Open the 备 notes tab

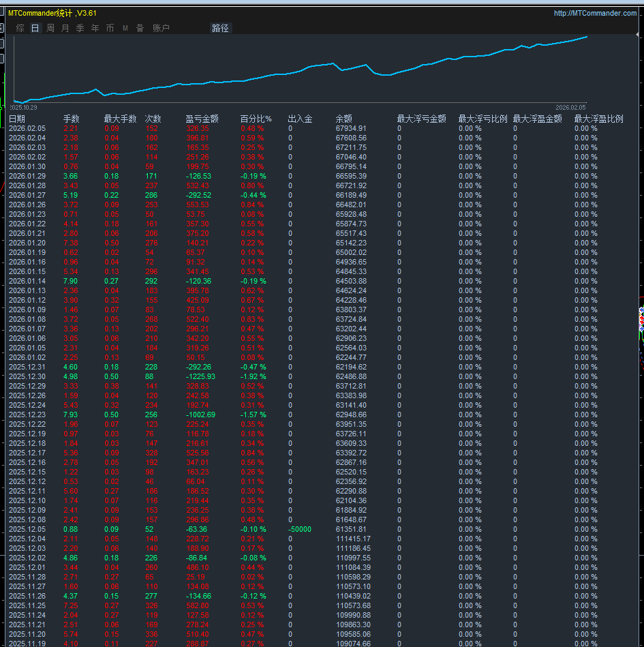click(140, 28)
